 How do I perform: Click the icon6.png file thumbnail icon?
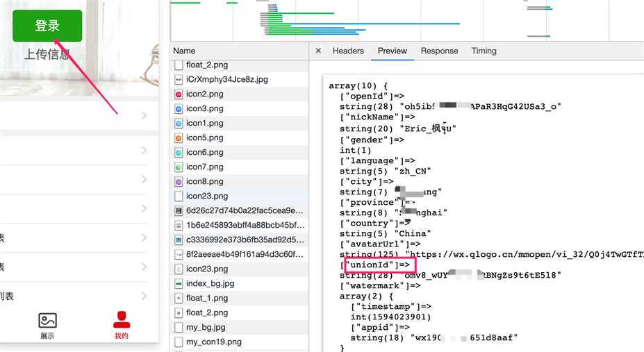[x=179, y=153]
